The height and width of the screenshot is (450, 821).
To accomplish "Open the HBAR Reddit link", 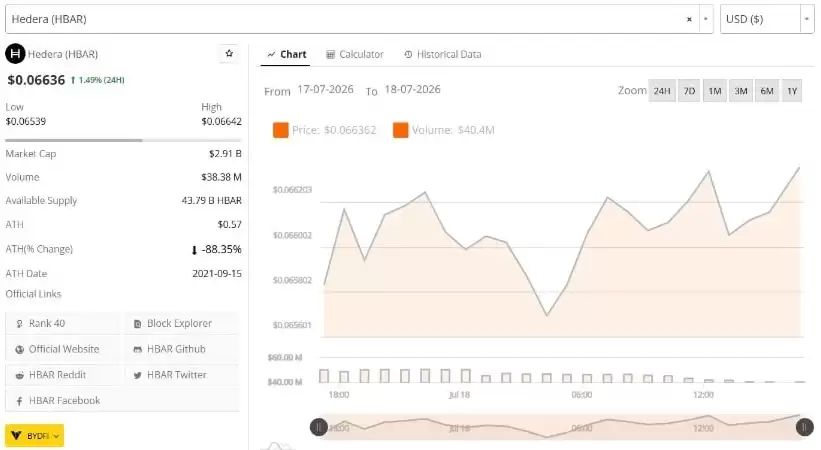I will [x=63, y=375].
